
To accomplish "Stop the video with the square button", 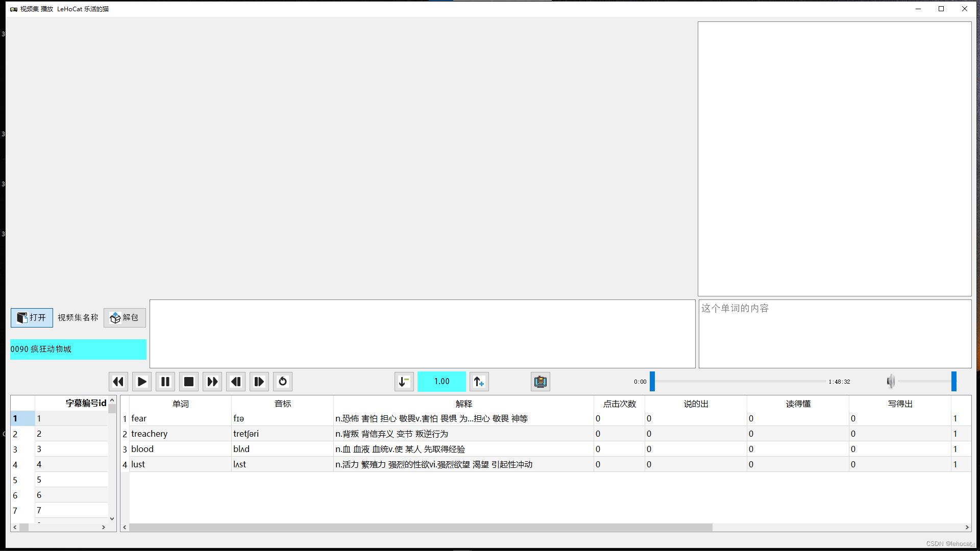I will point(189,382).
